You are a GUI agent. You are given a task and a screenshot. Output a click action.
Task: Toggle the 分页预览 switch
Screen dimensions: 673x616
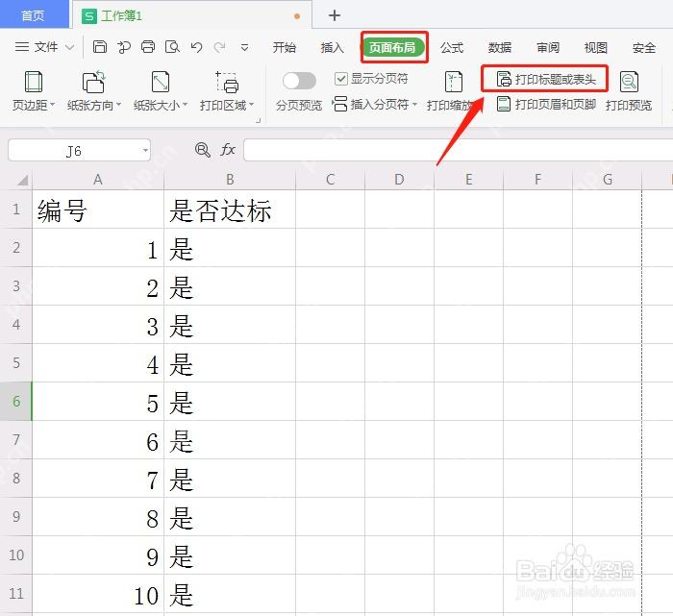pos(300,81)
